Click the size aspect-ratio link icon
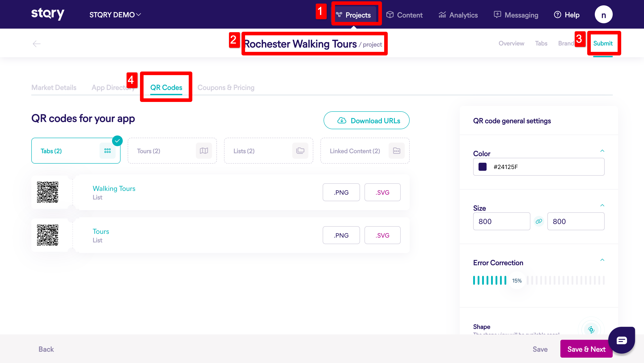644x363 pixels. [538, 221]
